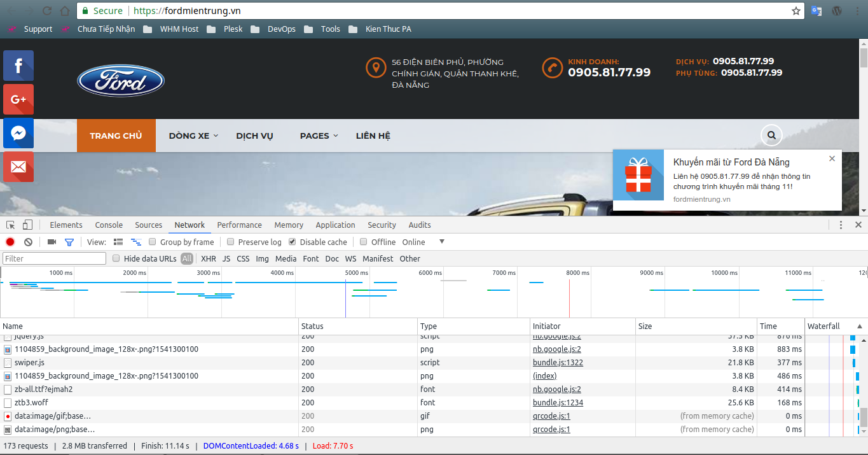
Task: Select the All filter type
Action: pyautogui.click(x=187, y=258)
